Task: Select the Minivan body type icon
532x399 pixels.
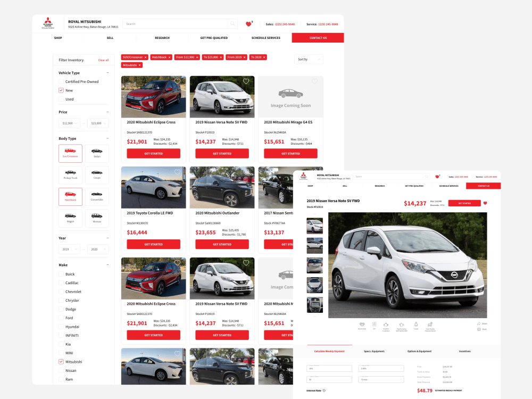Action: click(x=97, y=218)
